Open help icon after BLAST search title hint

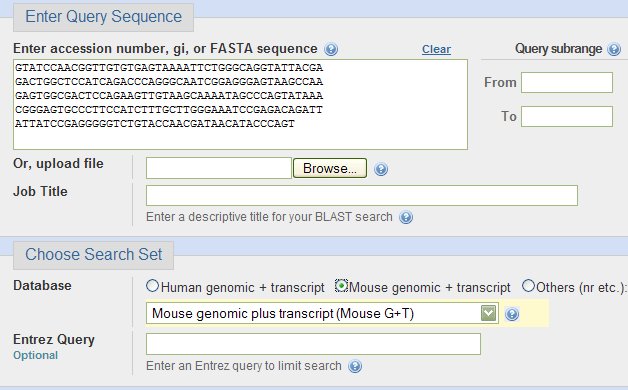pyautogui.click(x=406, y=217)
